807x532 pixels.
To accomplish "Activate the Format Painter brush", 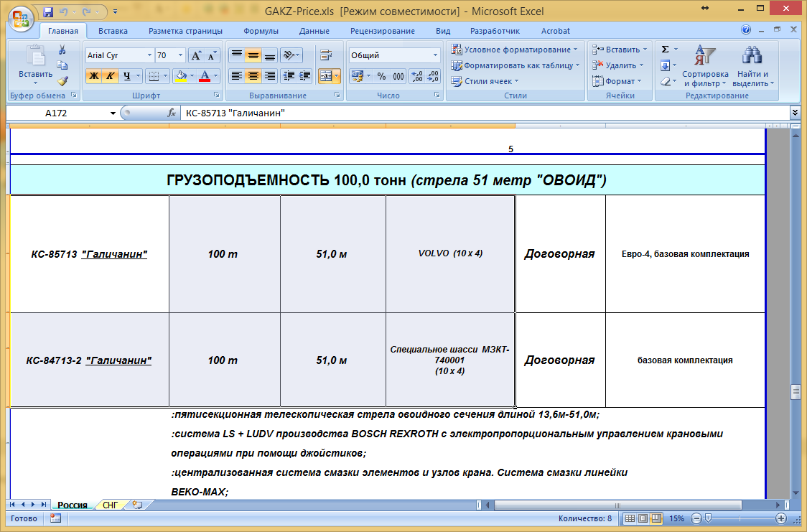I will coord(62,81).
